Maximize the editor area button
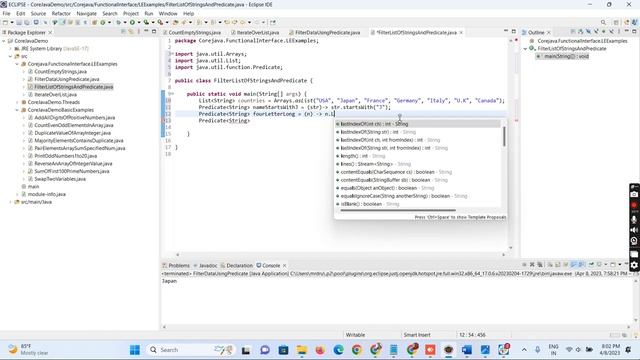The height and width of the screenshot is (360, 640). 513,31
